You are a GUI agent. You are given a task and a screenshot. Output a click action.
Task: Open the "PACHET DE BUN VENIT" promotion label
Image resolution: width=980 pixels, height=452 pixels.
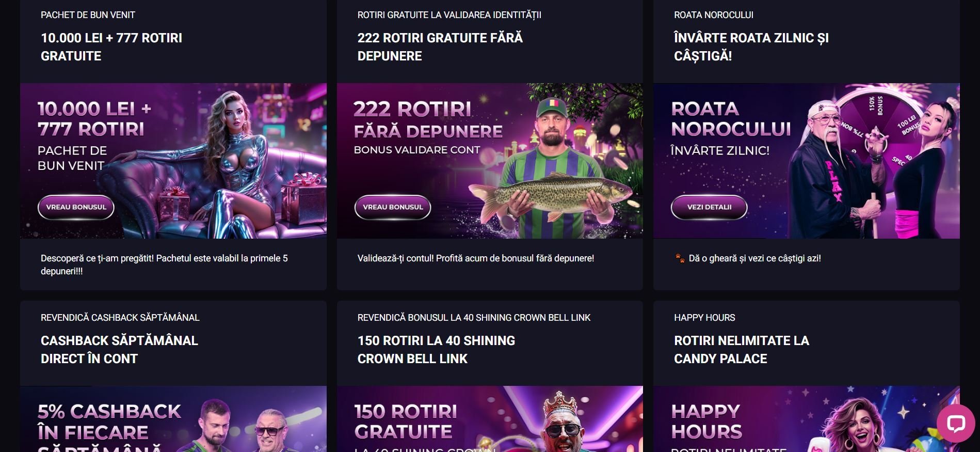[88, 15]
